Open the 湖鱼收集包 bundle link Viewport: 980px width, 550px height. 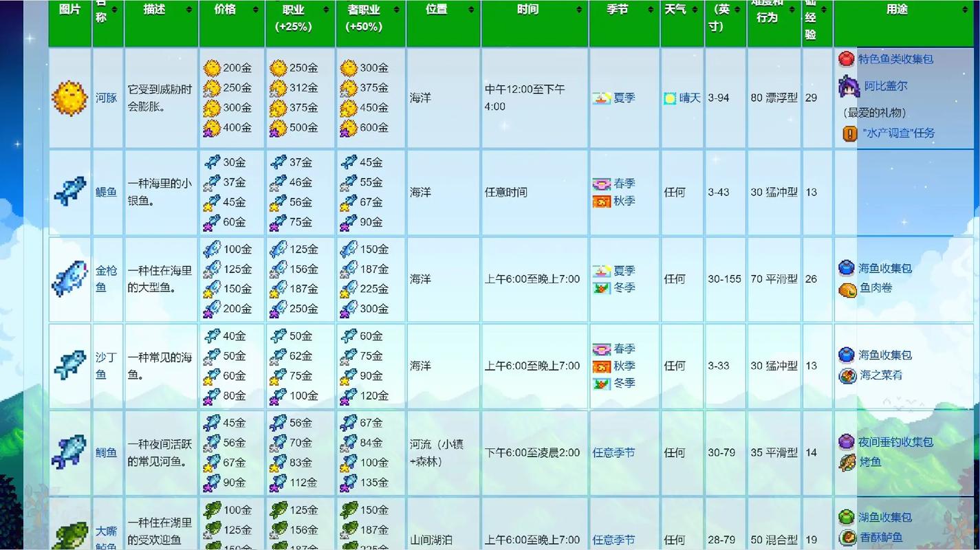point(885,517)
